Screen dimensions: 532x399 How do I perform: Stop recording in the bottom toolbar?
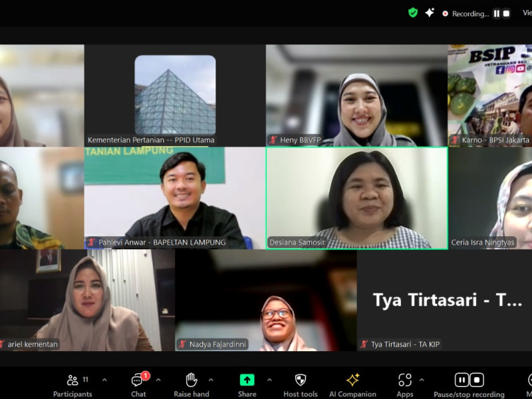(x=477, y=380)
